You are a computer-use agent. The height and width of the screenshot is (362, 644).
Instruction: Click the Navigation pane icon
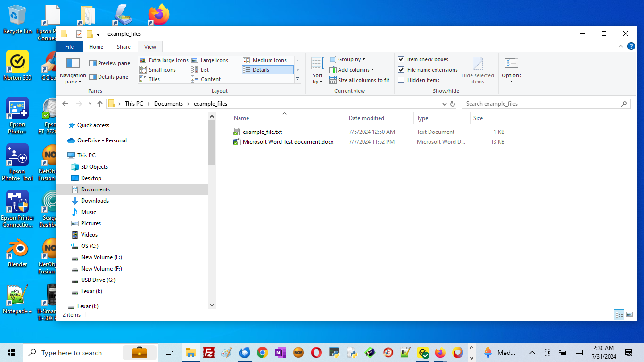pyautogui.click(x=73, y=63)
